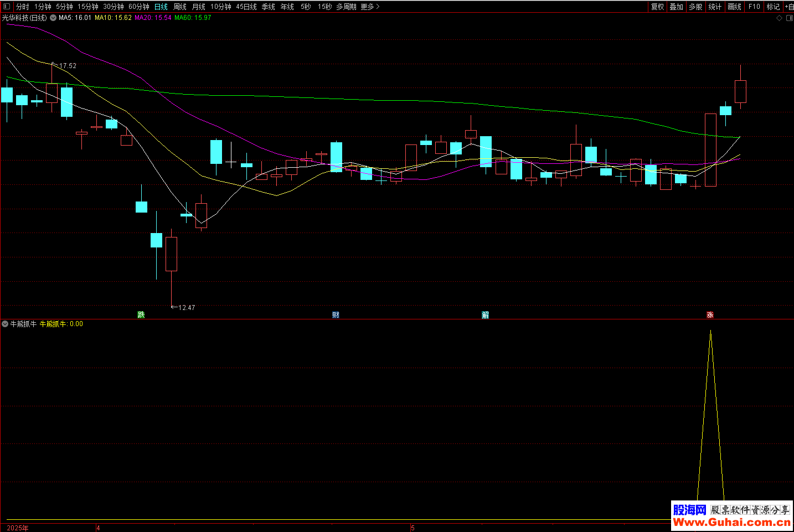Click the 跌 event marker
794x532 pixels.
141,314
